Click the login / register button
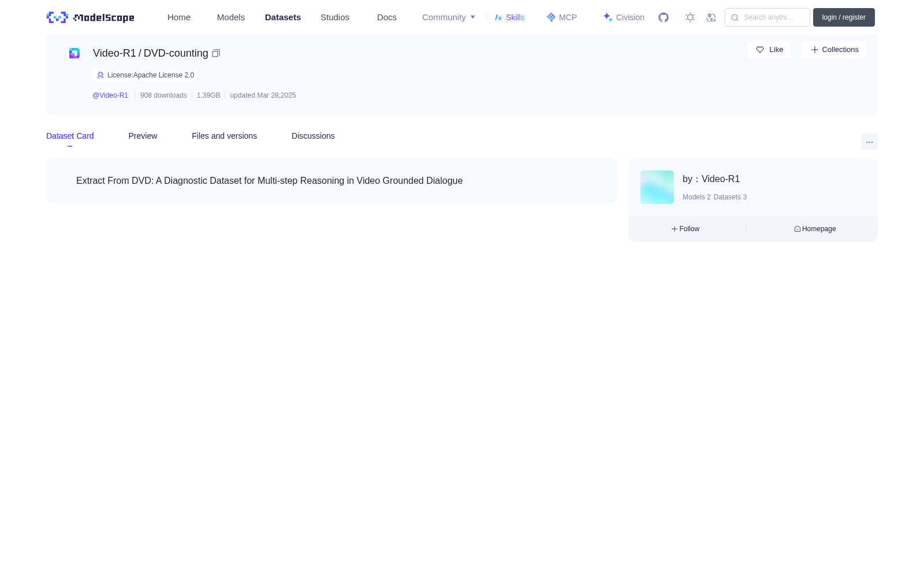924x578 pixels. tap(844, 17)
